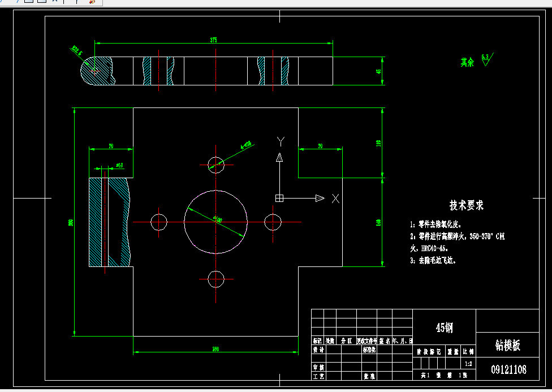Select the UCS origin square marker
The image size is (552, 392).
pyautogui.click(x=279, y=199)
